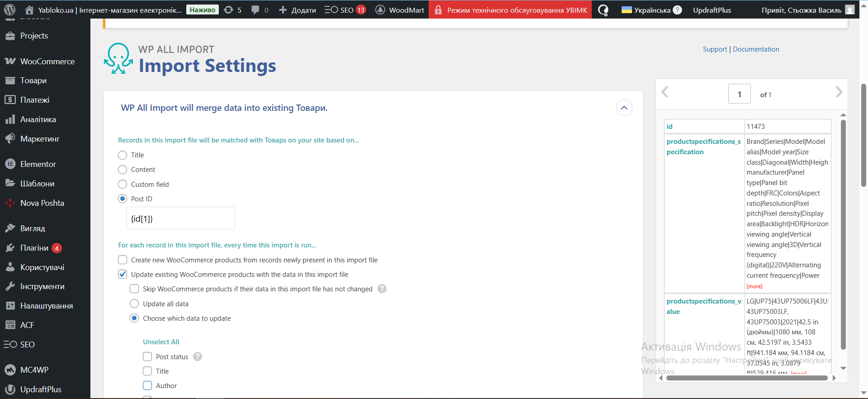This screenshot has height=399, width=868.
Task: Check the Author update checkbox
Action: tap(147, 385)
